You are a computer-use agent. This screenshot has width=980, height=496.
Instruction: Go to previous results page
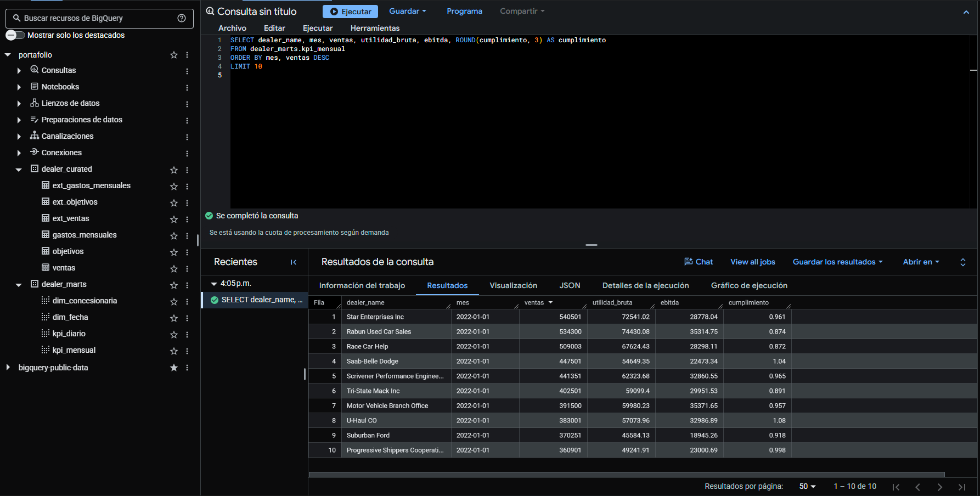(918, 487)
